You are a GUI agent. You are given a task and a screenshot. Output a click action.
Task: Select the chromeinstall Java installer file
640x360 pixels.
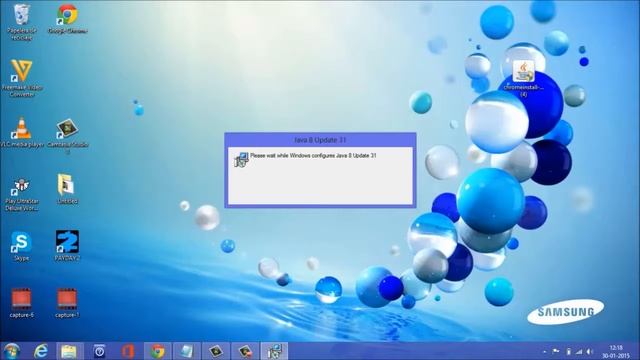click(523, 78)
